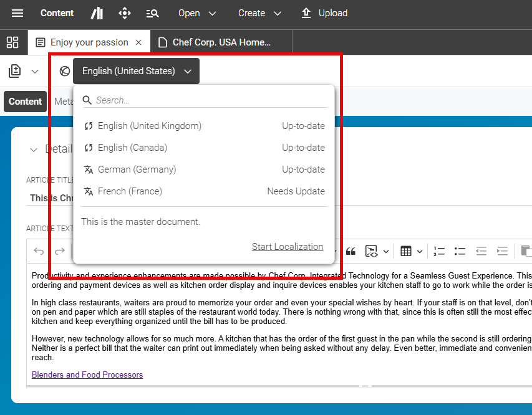The width and height of the screenshot is (532, 415).
Task: Collapse the Details section
Action: 34,150
